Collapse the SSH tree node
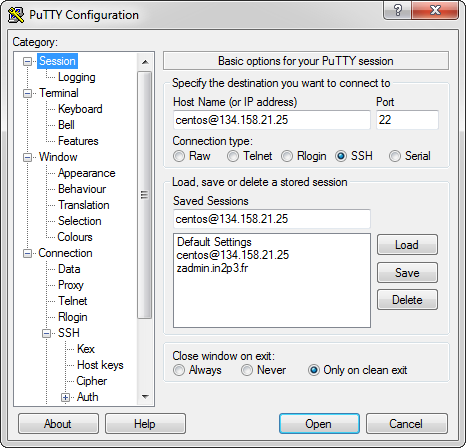Screen dimensions: 466x448 coord(46,333)
